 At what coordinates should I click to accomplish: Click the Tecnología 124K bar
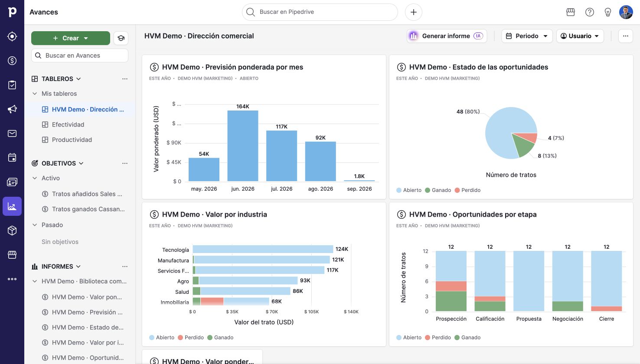pyautogui.click(x=263, y=249)
